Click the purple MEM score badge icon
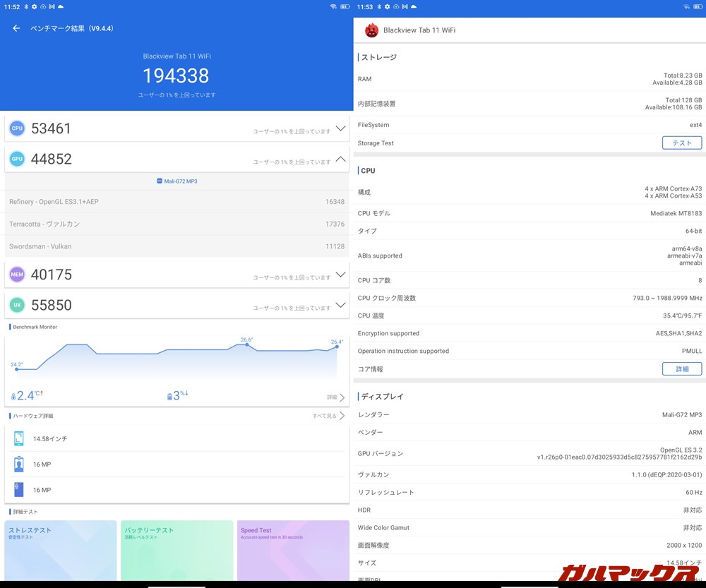Image resolution: width=706 pixels, height=588 pixels. [x=17, y=274]
